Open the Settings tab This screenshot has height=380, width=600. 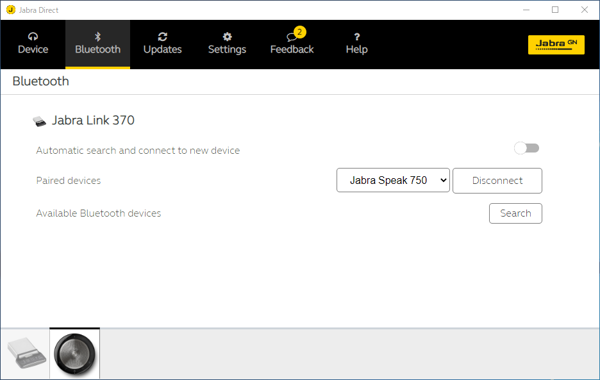227,44
